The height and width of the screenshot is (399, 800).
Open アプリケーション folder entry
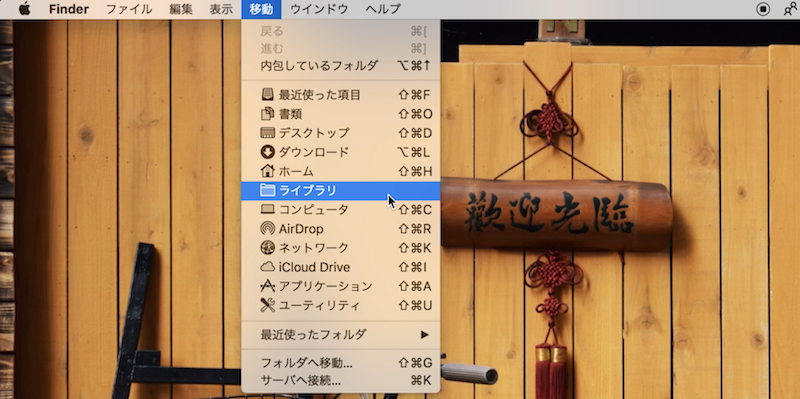(341, 286)
